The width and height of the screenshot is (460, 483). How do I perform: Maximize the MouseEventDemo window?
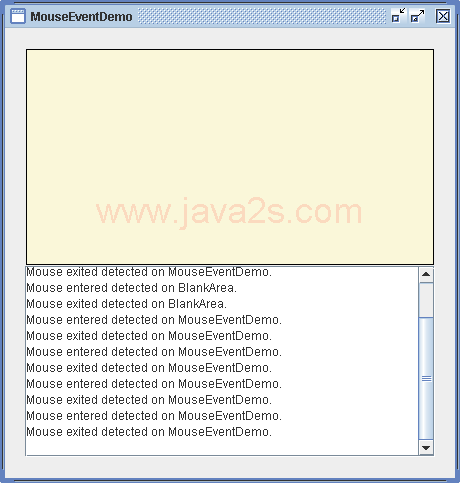pos(417,16)
